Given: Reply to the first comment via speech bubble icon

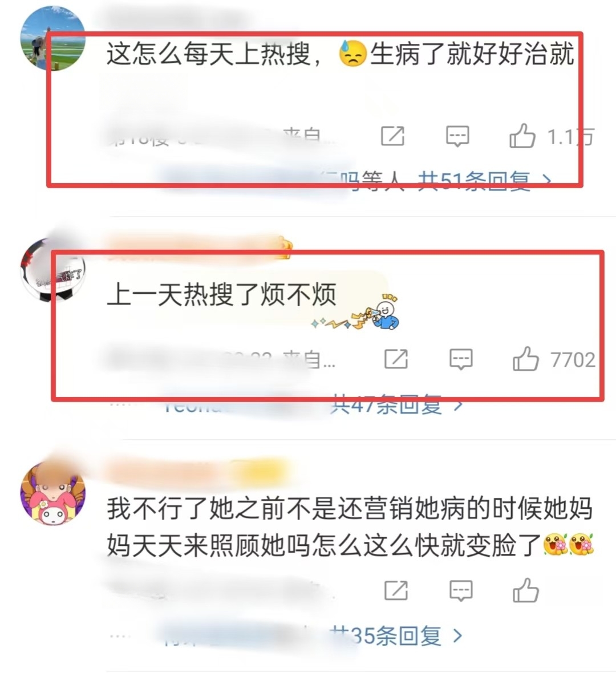Looking at the screenshot, I should click(457, 136).
